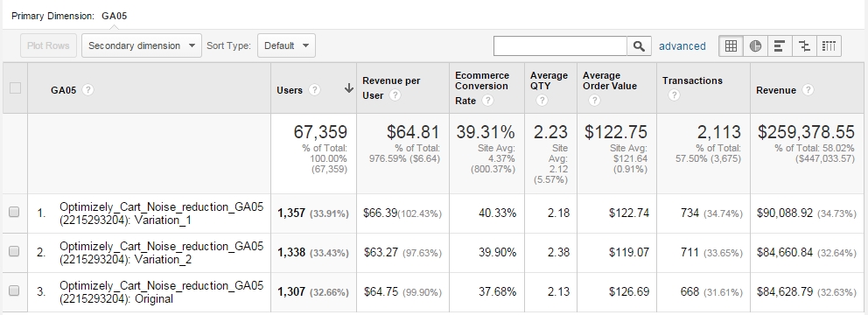
Task: Select the pivot table view icon
Action: coord(829,46)
